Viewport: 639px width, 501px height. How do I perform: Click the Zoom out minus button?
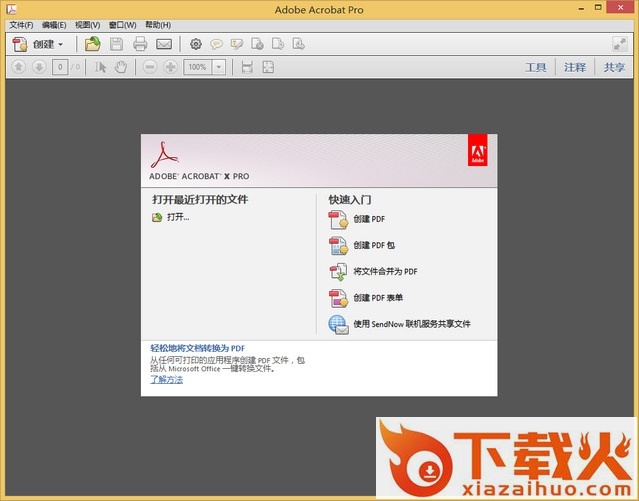point(150,67)
